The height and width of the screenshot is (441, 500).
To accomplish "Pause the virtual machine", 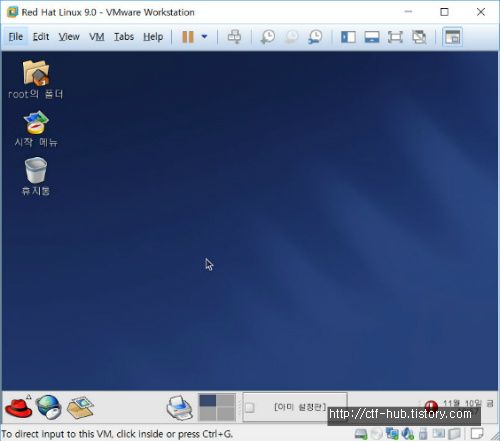I will coord(188,37).
